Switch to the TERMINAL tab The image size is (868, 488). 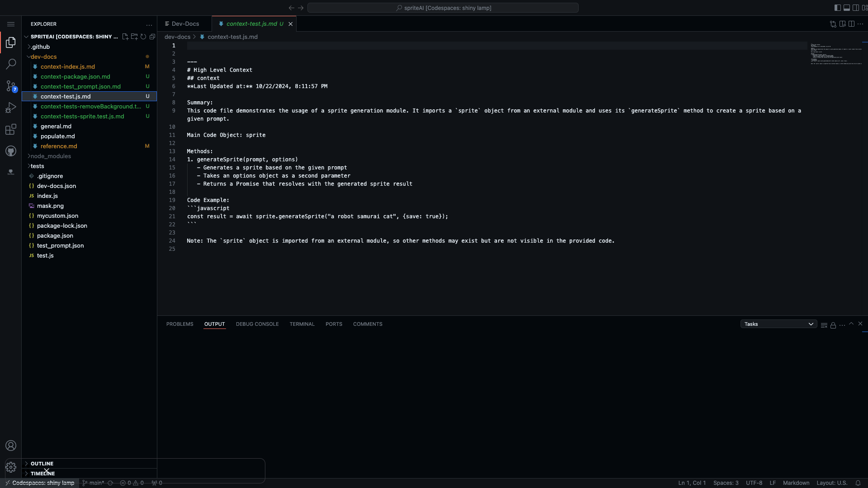pyautogui.click(x=302, y=324)
